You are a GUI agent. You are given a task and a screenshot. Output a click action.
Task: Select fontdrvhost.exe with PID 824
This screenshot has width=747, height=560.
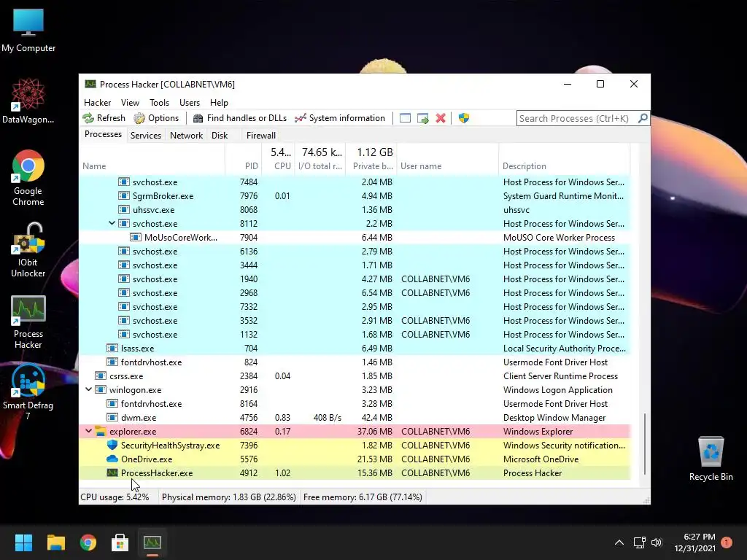pyautogui.click(x=355, y=362)
